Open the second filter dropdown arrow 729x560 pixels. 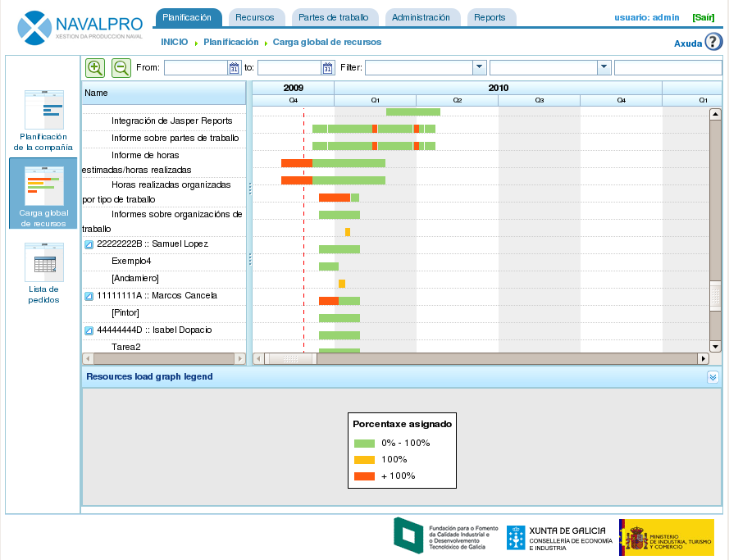pyautogui.click(x=604, y=68)
